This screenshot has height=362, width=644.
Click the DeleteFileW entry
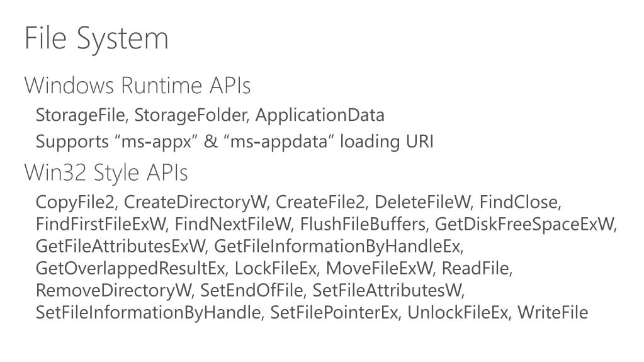coord(424,202)
